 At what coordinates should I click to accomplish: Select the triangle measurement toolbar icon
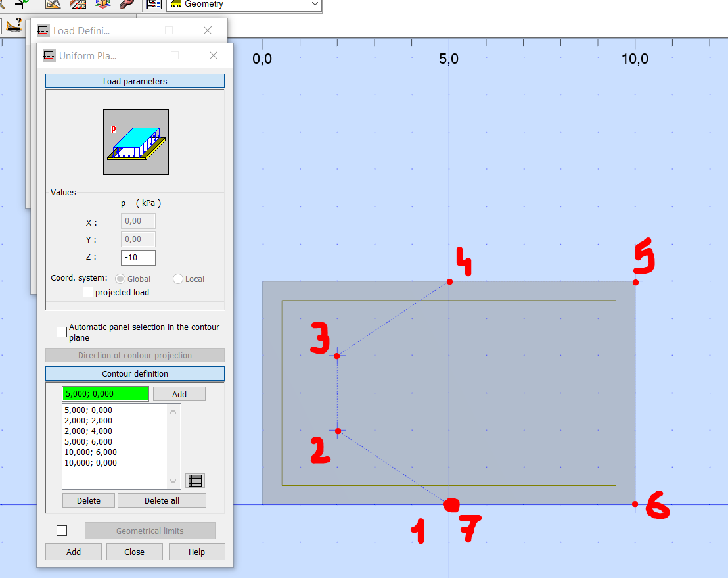[53, 4]
